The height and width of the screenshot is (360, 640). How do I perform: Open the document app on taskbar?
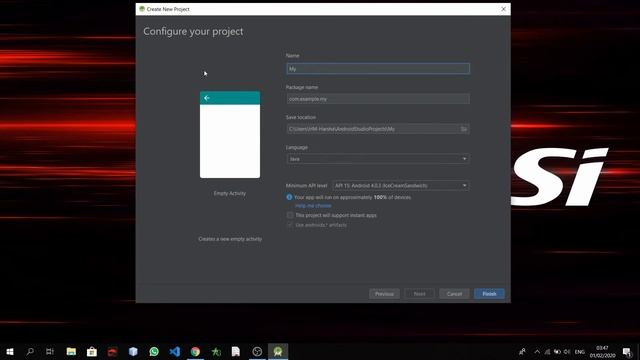pos(236,351)
